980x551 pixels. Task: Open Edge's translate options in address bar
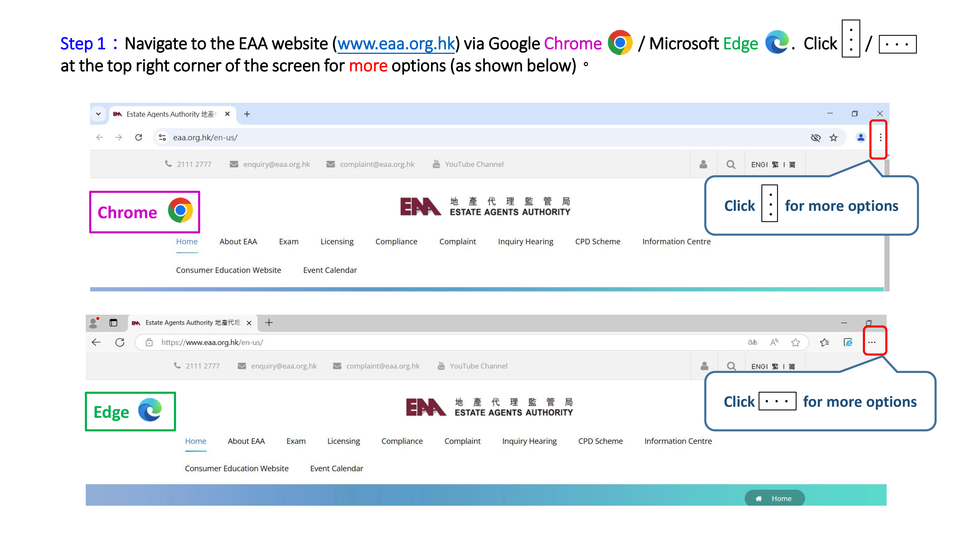click(x=752, y=342)
